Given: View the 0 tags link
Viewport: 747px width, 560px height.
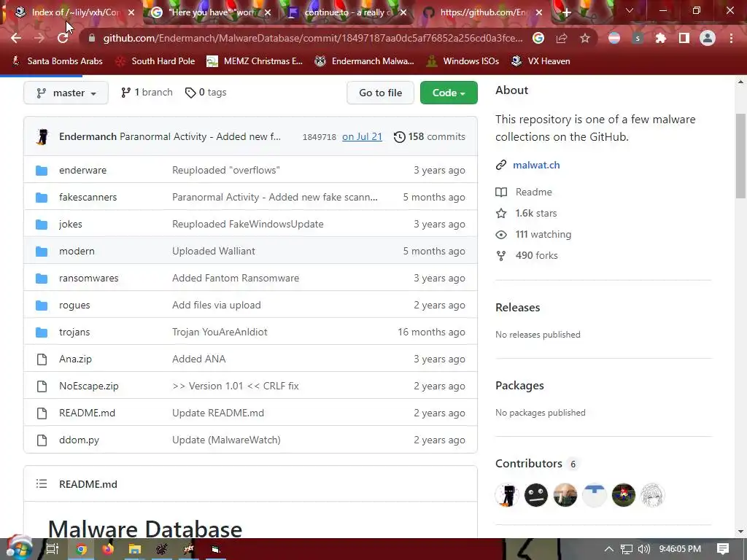Looking at the screenshot, I should click(206, 93).
